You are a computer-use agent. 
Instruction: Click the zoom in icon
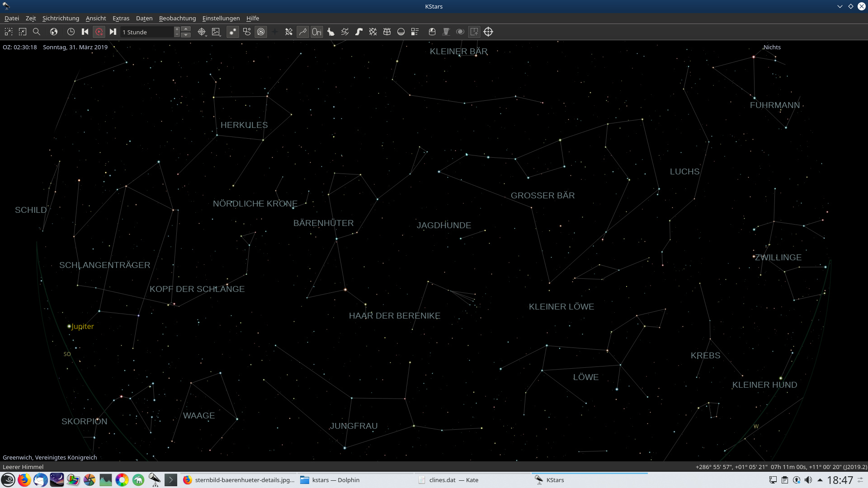[9, 32]
